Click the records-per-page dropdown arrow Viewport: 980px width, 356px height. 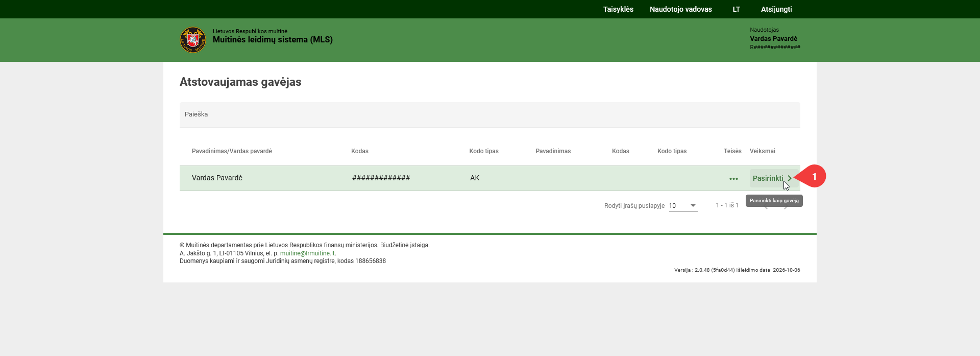[693, 205]
